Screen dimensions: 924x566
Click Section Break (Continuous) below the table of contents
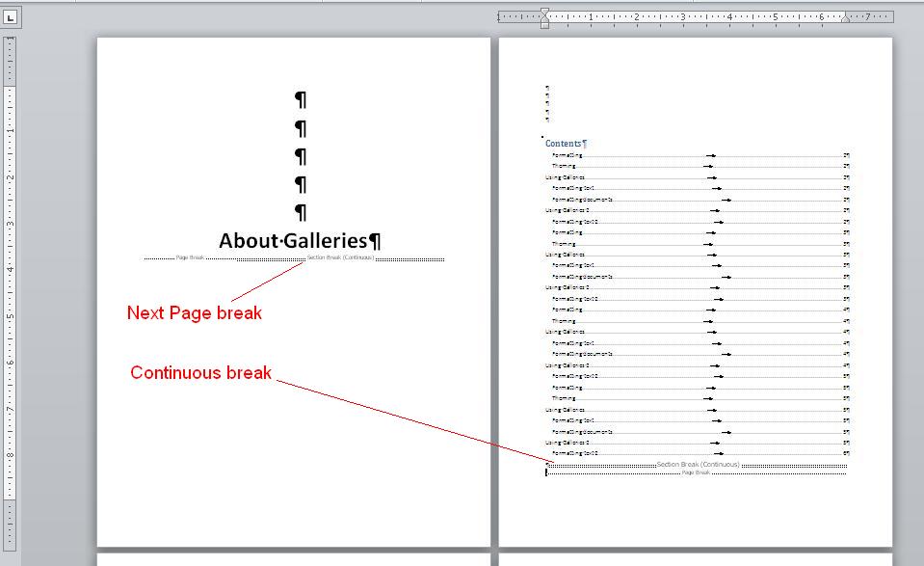[x=698, y=465]
